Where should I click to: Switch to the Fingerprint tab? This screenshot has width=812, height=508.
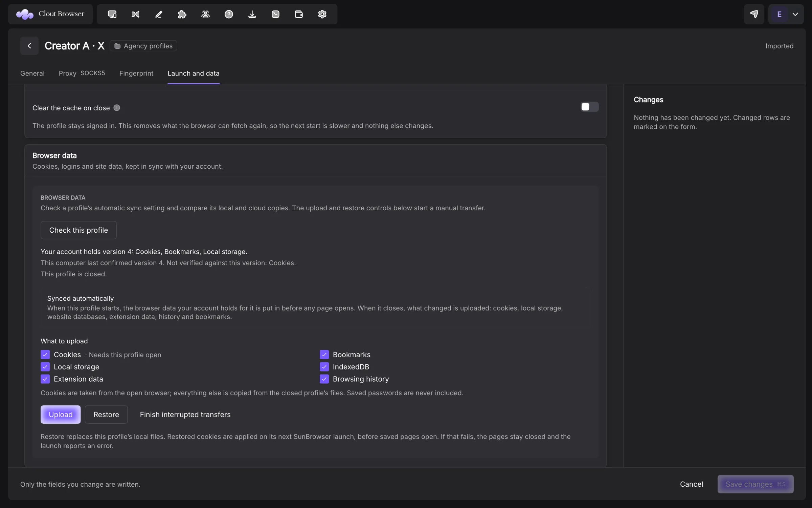(x=136, y=73)
